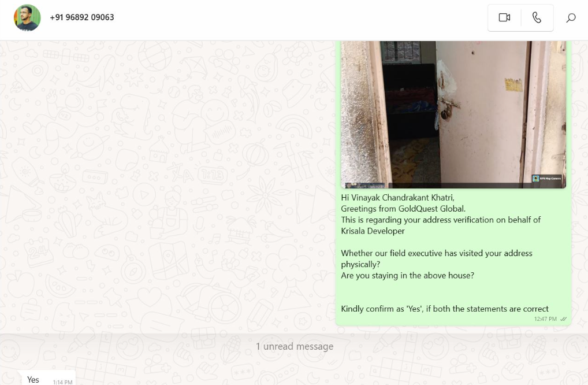Screen dimensions: 588x385
Task: Open contact info for +91 96892 09063
Action: coord(82,17)
